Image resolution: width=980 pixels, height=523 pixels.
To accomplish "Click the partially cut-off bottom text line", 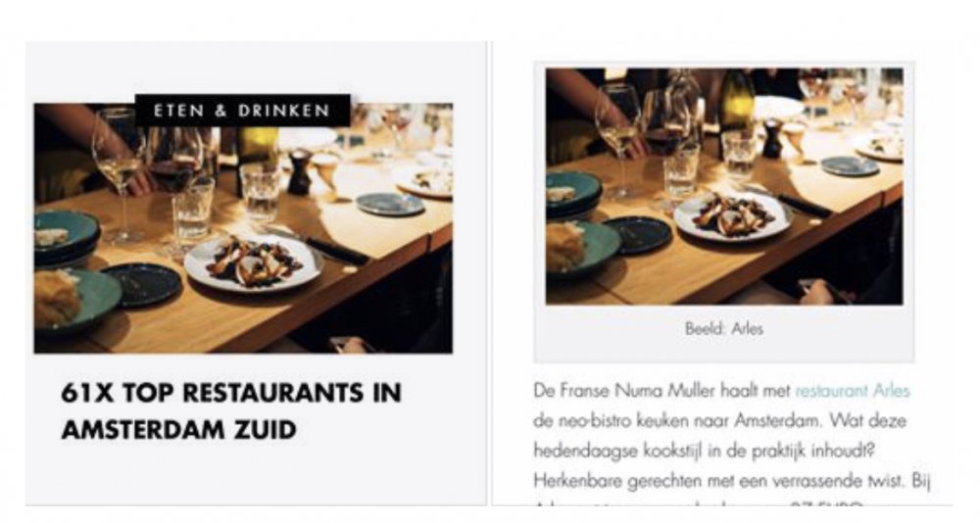I will pyautogui.click(x=700, y=503).
